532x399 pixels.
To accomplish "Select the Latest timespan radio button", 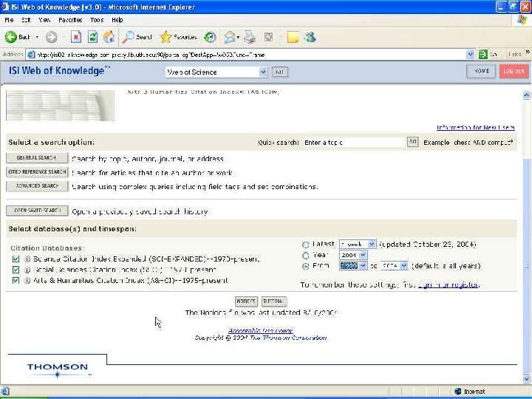I will point(306,245).
